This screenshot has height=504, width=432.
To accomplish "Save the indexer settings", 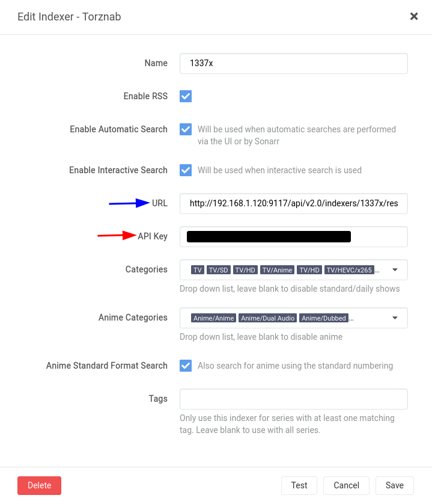I will click(x=394, y=485).
